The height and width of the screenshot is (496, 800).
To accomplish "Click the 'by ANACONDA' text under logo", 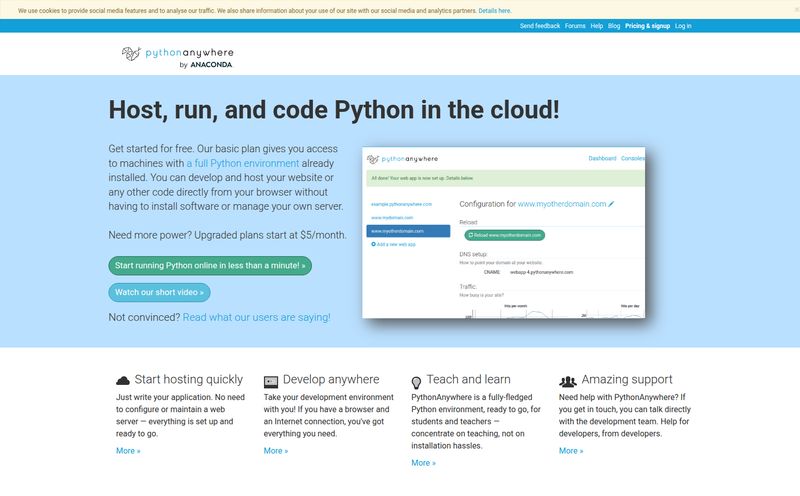I will tap(206, 65).
